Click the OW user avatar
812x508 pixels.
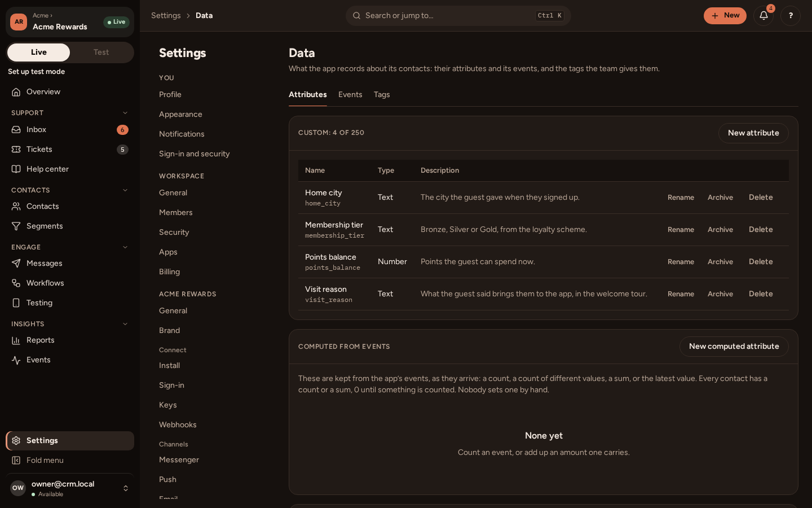(x=18, y=488)
